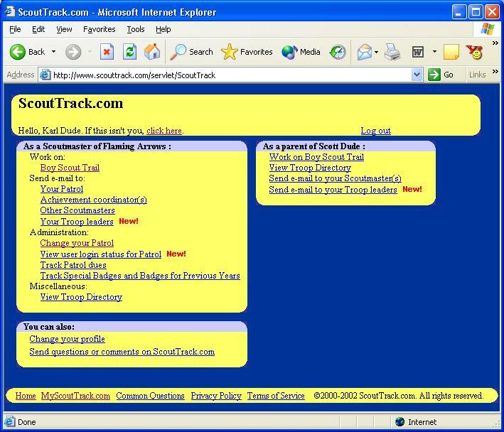Click the Windows flag logo
This screenshot has width=504, height=432.
(487, 29)
